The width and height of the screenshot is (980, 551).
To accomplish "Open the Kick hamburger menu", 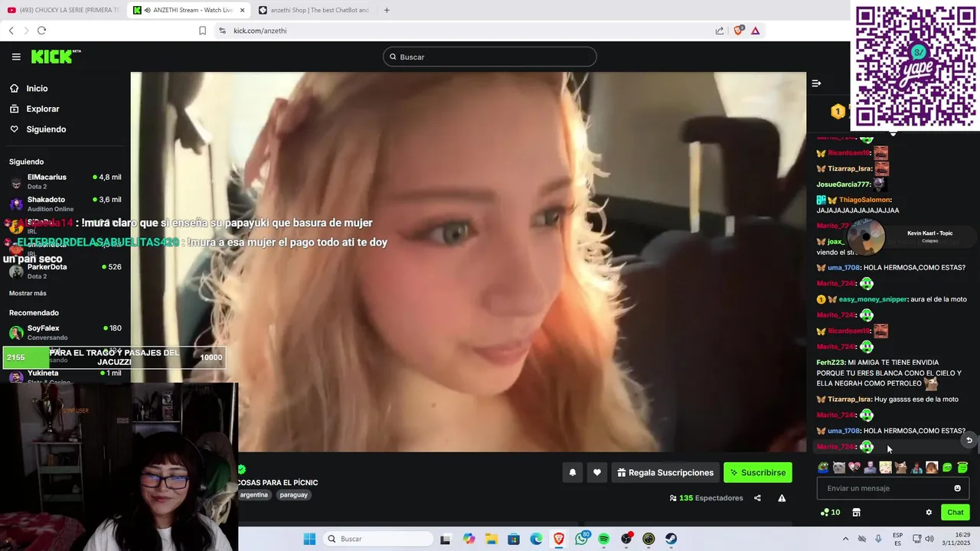I will click(16, 57).
